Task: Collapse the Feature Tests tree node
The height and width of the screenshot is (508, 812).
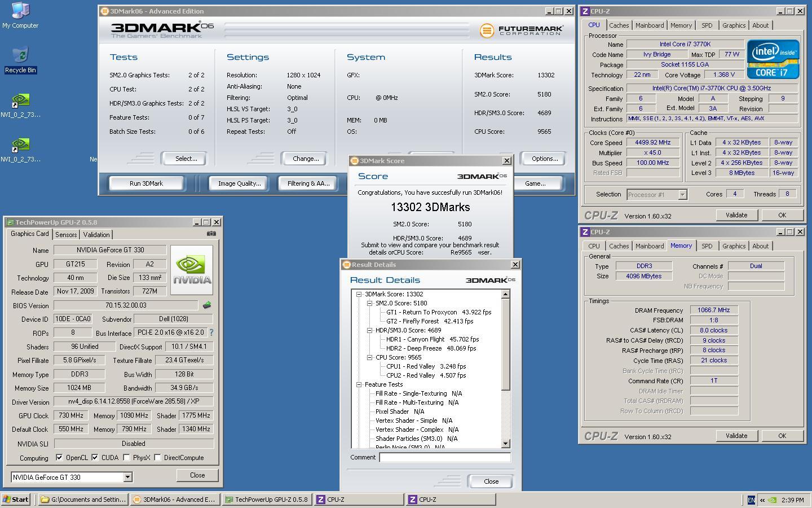Action: pyautogui.click(x=359, y=384)
